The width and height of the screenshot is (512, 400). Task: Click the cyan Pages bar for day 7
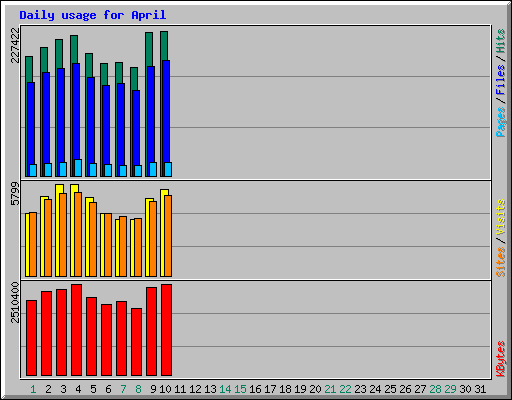point(123,171)
